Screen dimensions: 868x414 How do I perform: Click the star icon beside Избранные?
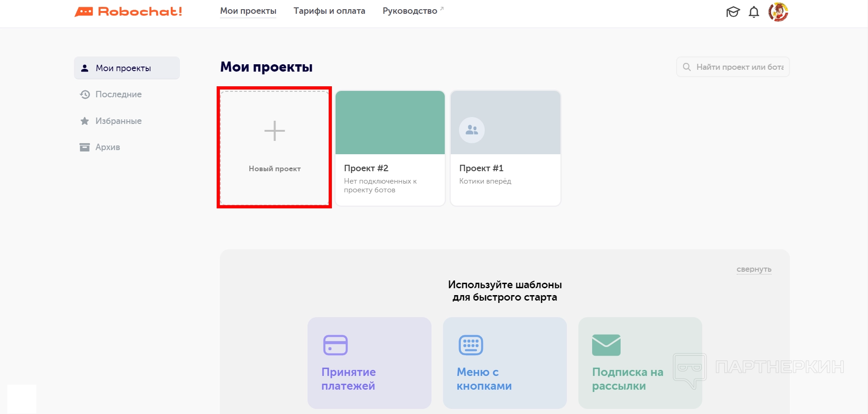(x=84, y=121)
